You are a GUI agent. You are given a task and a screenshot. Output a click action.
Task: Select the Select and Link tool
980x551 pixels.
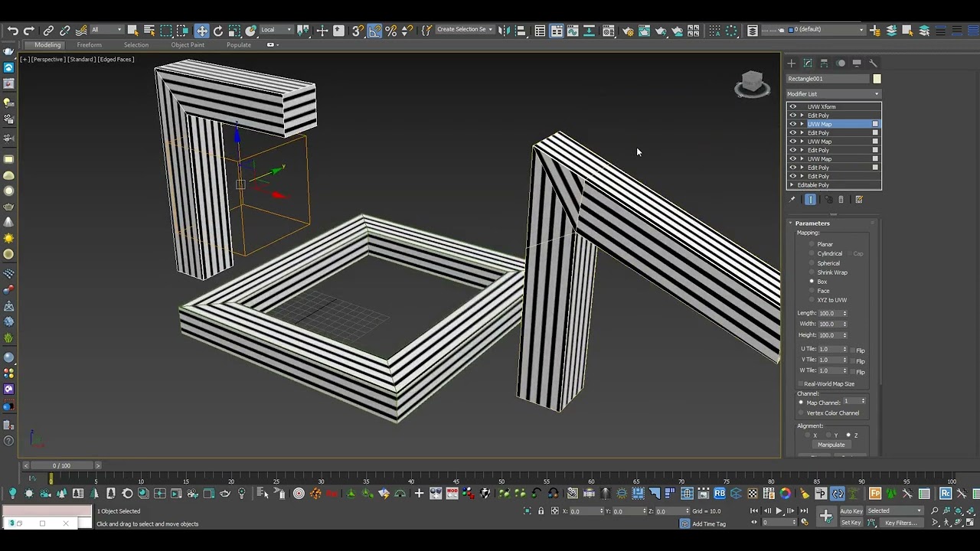point(48,30)
